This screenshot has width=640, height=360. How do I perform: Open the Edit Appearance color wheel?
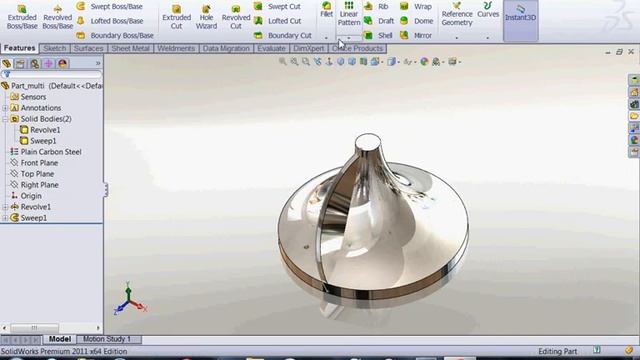click(424, 62)
